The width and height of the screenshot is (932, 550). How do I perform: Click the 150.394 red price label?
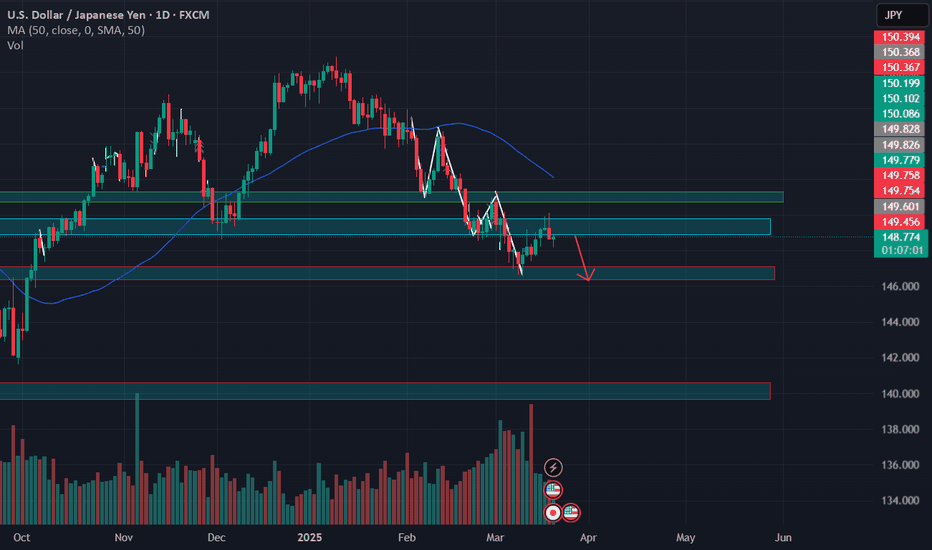900,37
